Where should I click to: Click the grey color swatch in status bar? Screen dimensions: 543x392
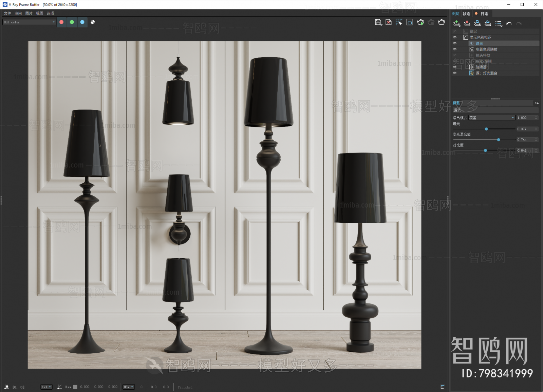[75, 387]
